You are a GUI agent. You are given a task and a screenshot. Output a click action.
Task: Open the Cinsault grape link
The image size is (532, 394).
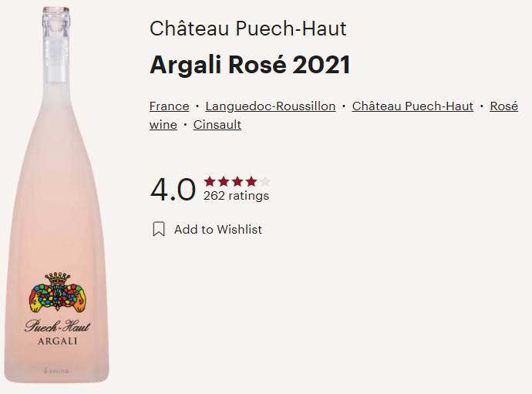[217, 125]
